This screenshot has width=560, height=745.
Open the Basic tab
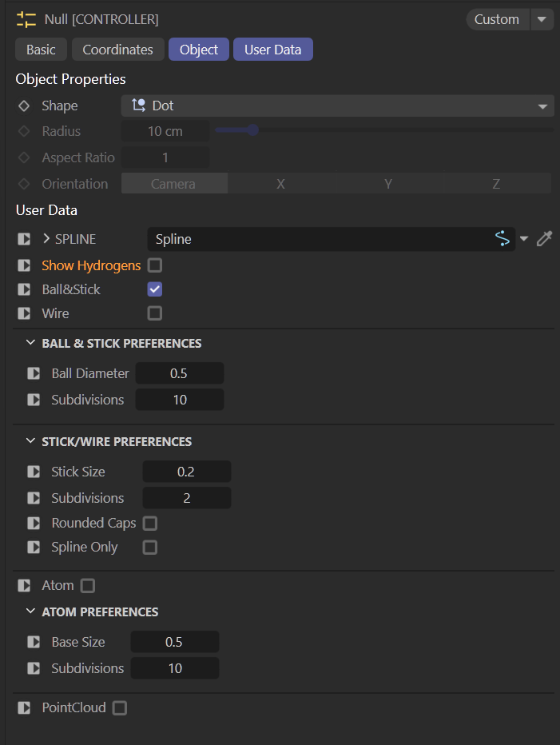coord(41,50)
